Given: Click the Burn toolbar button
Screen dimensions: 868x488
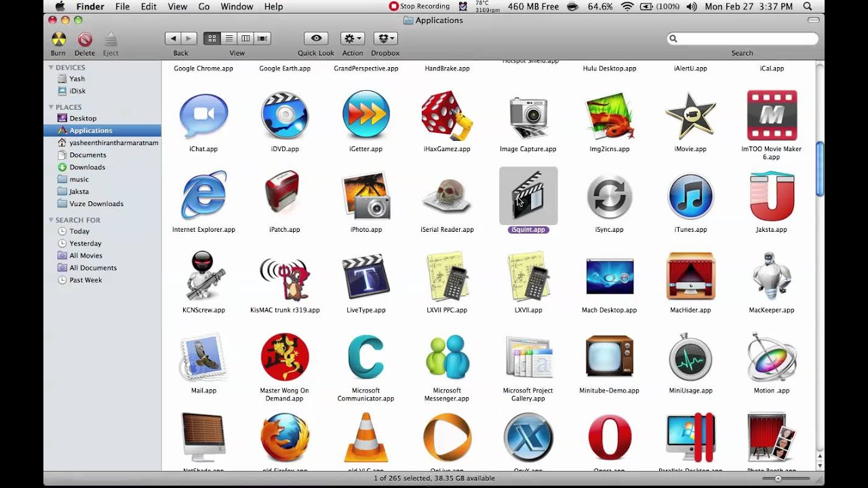Looking at the screenshot, I should click(58, 39).
